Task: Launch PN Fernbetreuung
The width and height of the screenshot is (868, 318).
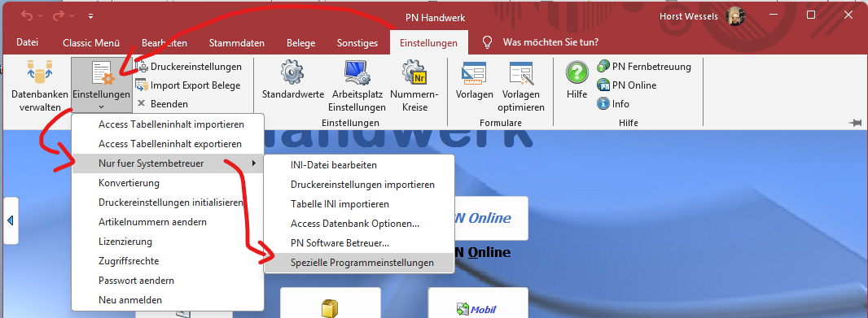Action: [644, 67]
